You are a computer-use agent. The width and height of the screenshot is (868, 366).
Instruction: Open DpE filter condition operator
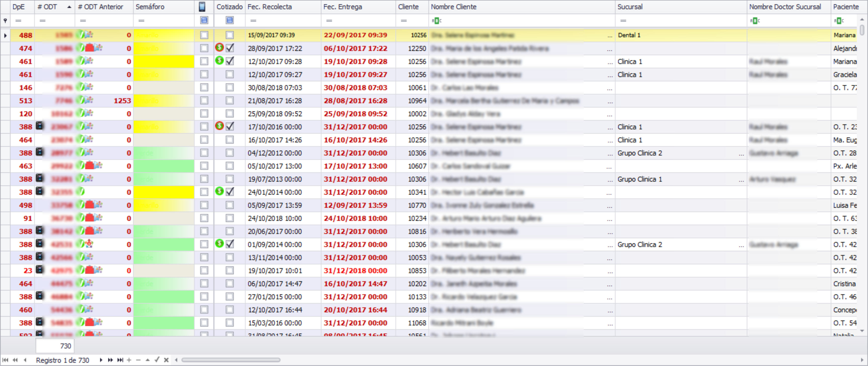(18, 21)
